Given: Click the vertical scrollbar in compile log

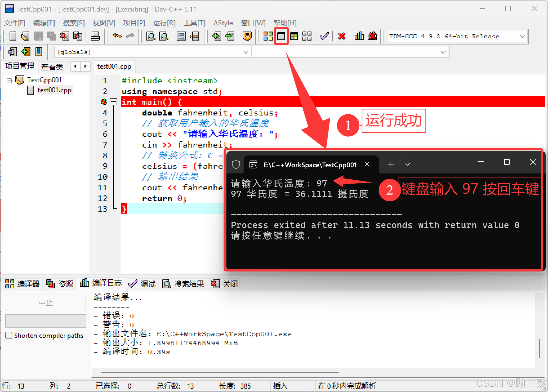Looking at the screenshot, I should coord(539,348).
